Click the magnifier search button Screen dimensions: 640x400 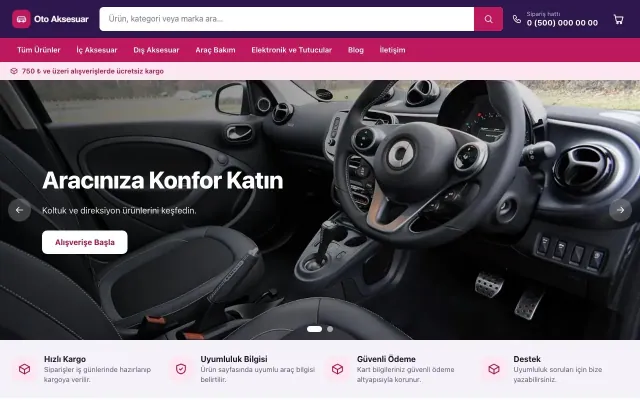tap(488, 19)
